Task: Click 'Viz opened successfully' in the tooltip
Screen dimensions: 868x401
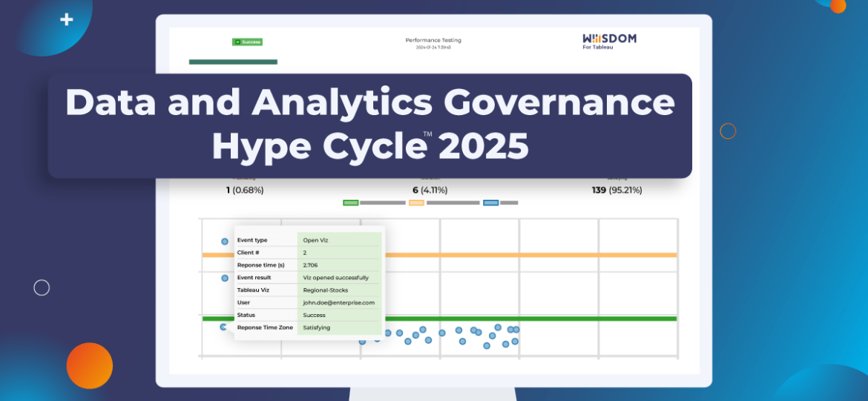Action: [x=336, y=278]
